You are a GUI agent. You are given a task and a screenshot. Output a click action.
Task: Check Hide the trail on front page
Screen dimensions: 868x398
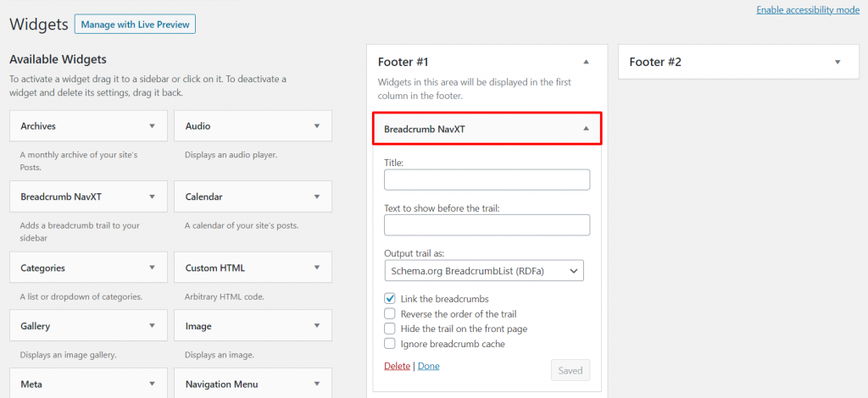390,329
